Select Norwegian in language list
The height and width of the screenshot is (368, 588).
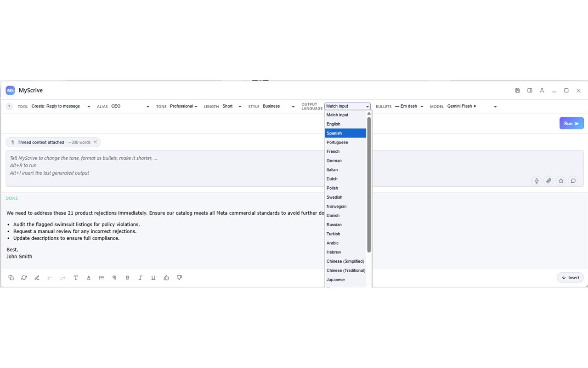point(345,207)
